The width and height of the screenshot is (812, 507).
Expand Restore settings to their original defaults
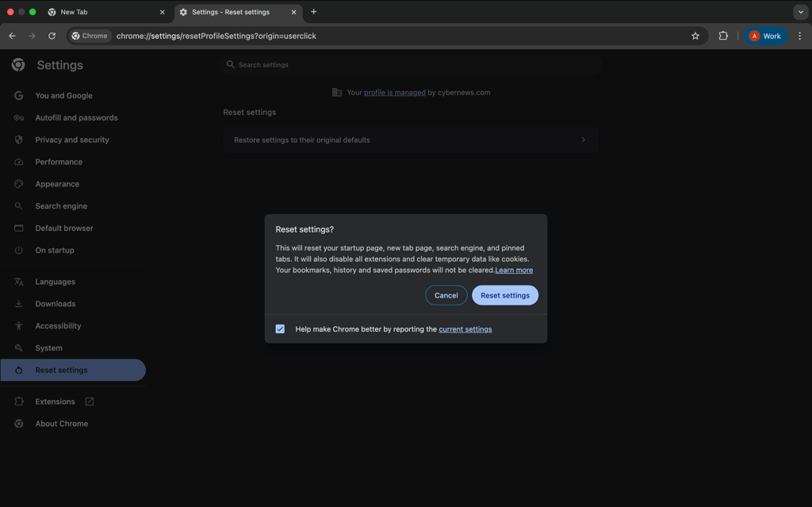411,140
